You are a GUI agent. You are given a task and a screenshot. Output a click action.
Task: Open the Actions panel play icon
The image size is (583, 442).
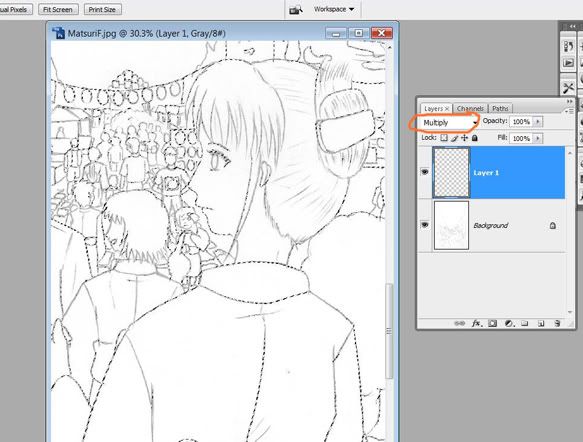point(568,63)
